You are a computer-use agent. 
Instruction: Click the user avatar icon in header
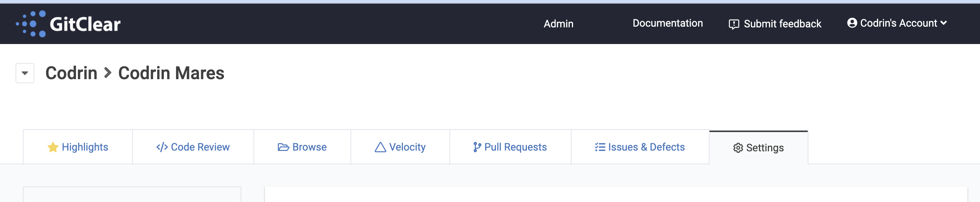pos(852,23)
